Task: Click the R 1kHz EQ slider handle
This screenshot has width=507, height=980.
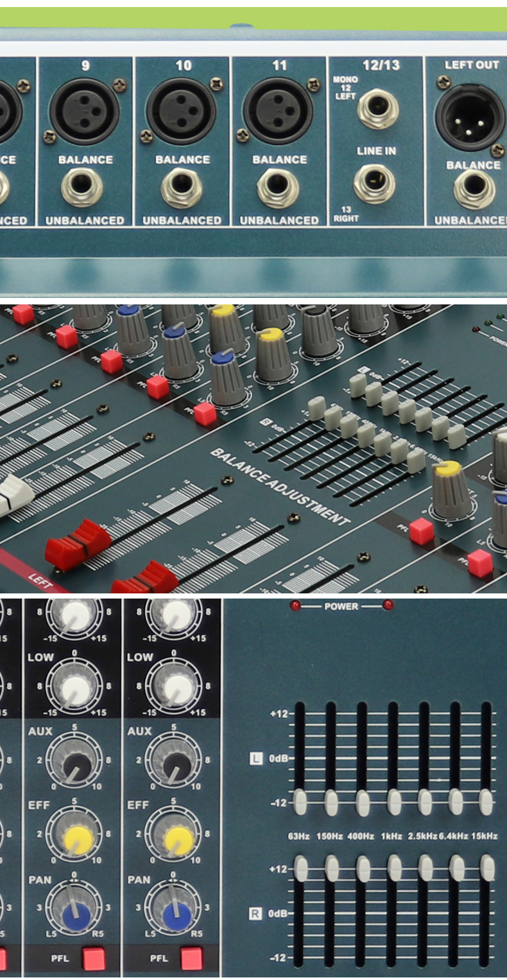Action: [x=395, y=868]
